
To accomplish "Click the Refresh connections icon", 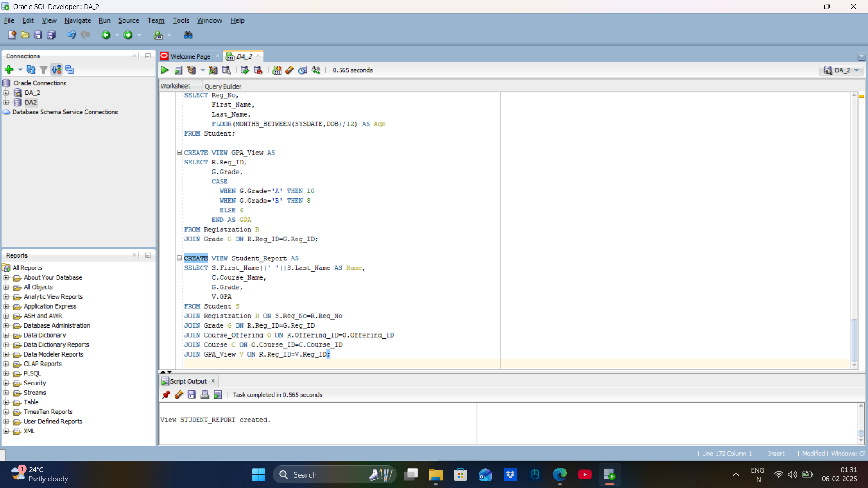I will pos(31,70).
